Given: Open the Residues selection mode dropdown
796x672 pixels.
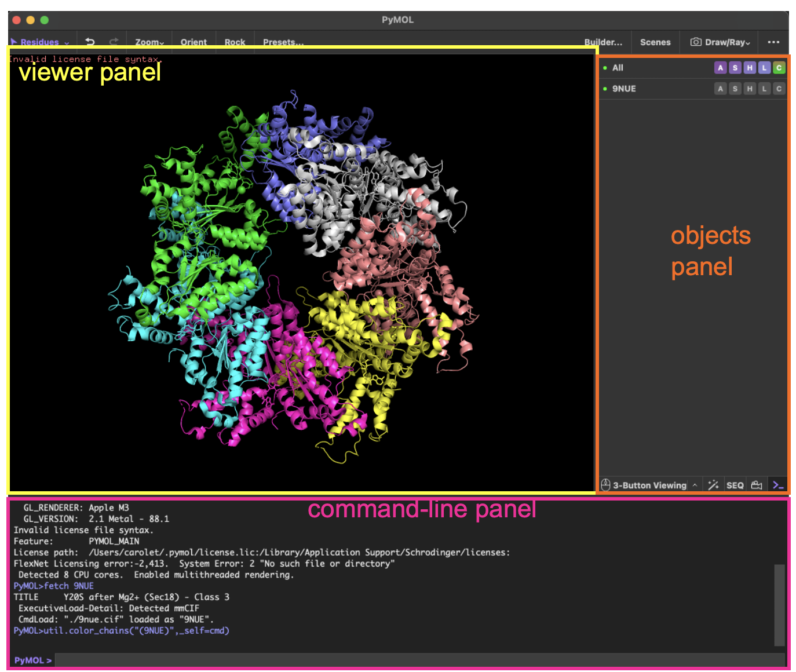Looking at the screenshot, I should 39,42.
